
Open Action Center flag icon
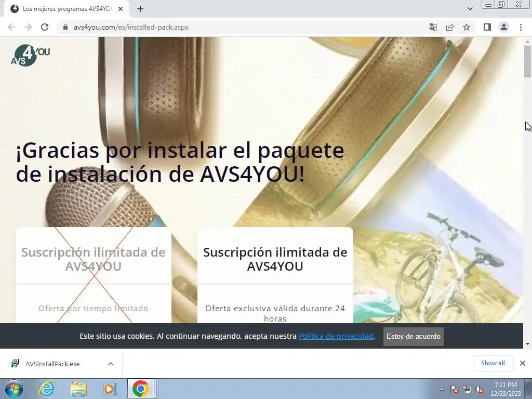pyautogui.click(x=455, y=390)
